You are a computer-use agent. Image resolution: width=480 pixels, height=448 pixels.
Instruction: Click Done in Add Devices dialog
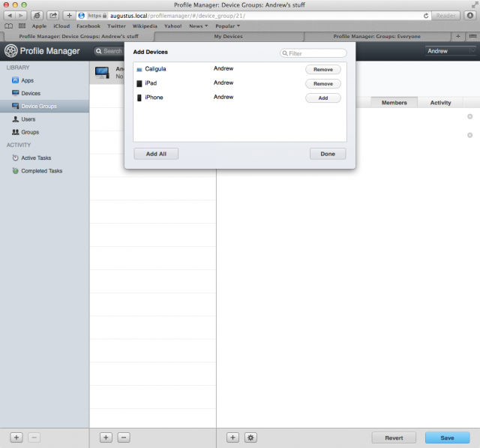click(328, 154)
